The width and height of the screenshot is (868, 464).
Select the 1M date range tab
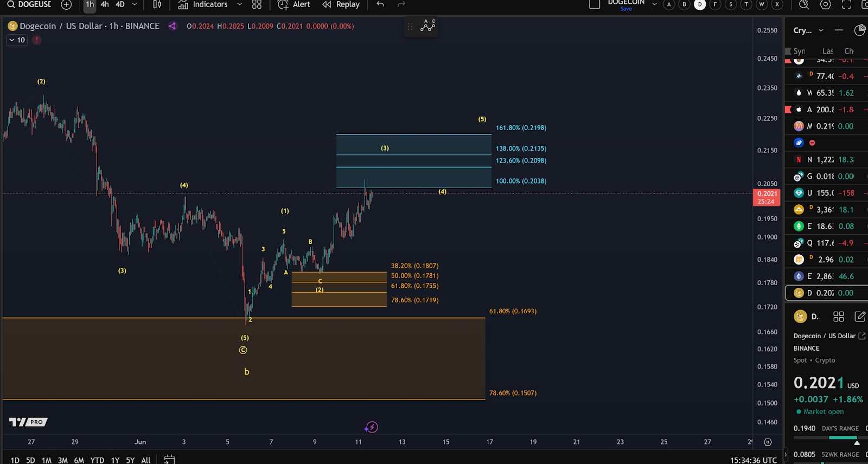point(47,460)
